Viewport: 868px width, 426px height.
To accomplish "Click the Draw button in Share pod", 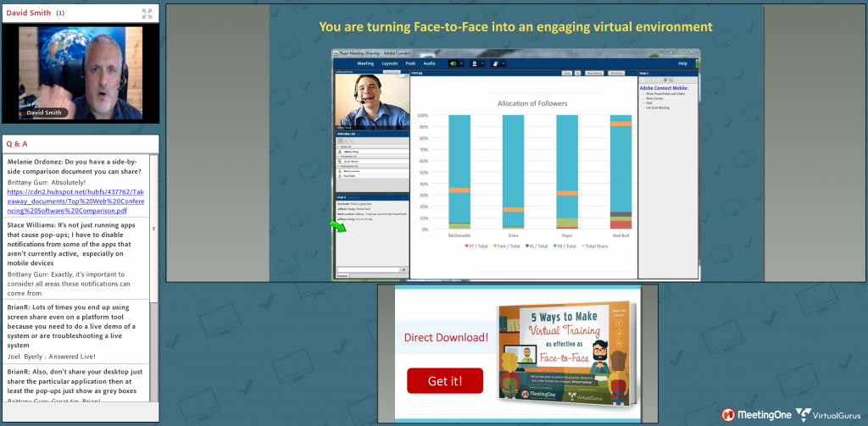I will coord(567,73).
